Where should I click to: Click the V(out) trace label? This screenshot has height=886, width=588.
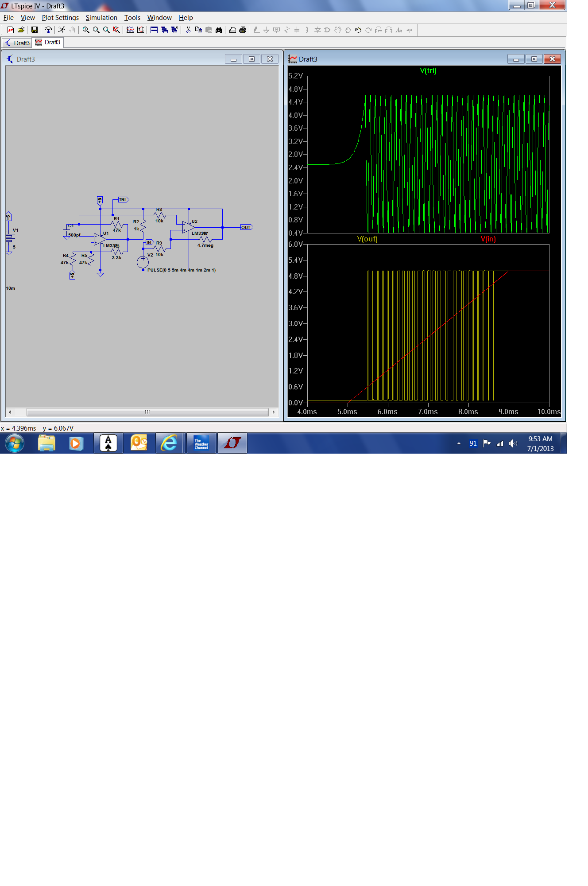[367, 239]
